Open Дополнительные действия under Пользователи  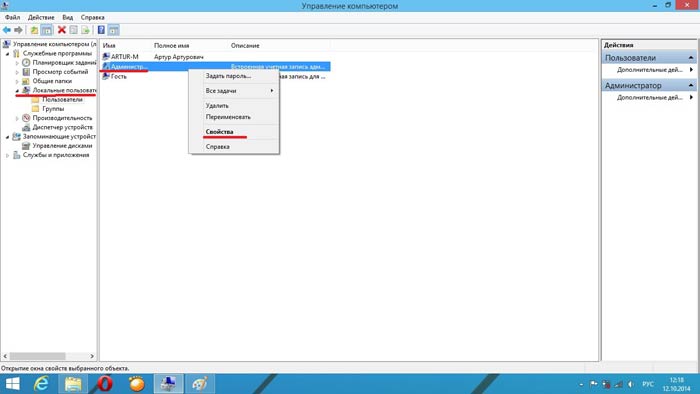pos(650,70)
